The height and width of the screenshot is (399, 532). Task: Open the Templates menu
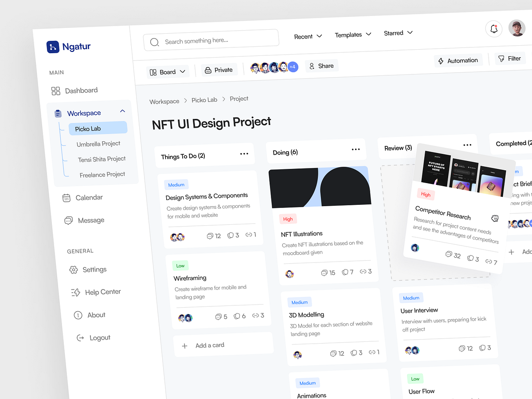coord(353,35)
